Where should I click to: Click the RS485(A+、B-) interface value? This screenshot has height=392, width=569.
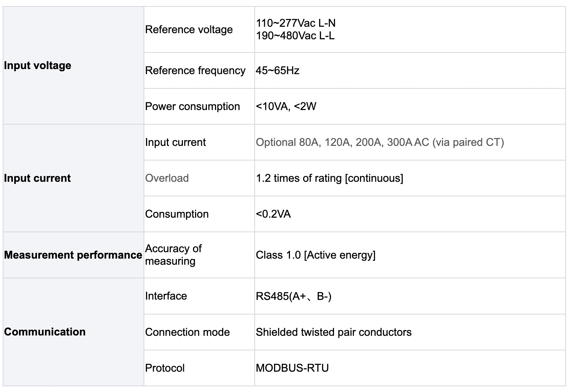click(x=293, y=296)
